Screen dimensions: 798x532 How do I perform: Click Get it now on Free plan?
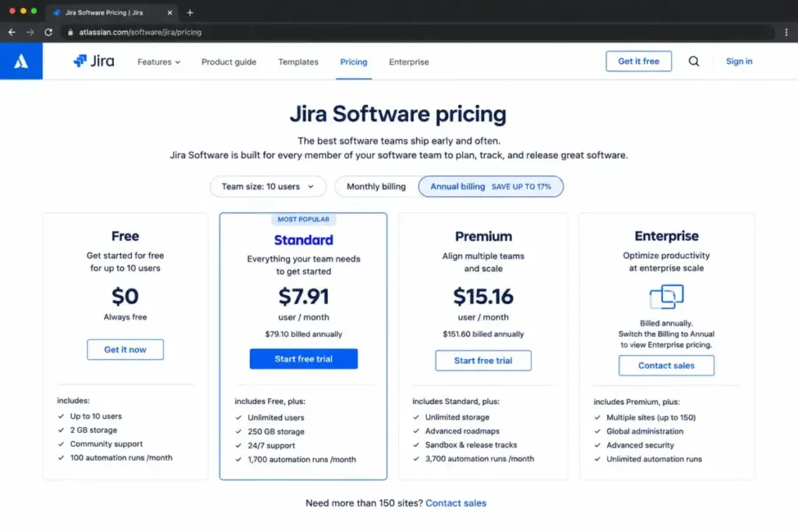pyautogui.click(x=125, y=350)
